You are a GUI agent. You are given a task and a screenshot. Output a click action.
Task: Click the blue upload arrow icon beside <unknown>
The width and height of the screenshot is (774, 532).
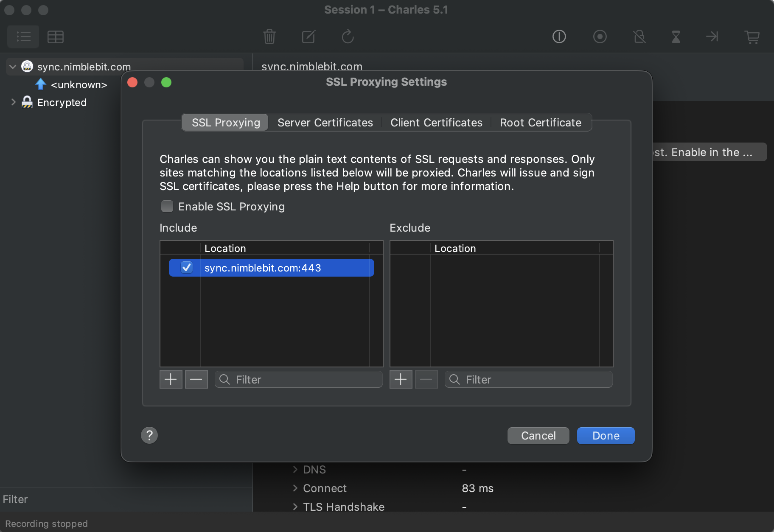tap(41, 84)
